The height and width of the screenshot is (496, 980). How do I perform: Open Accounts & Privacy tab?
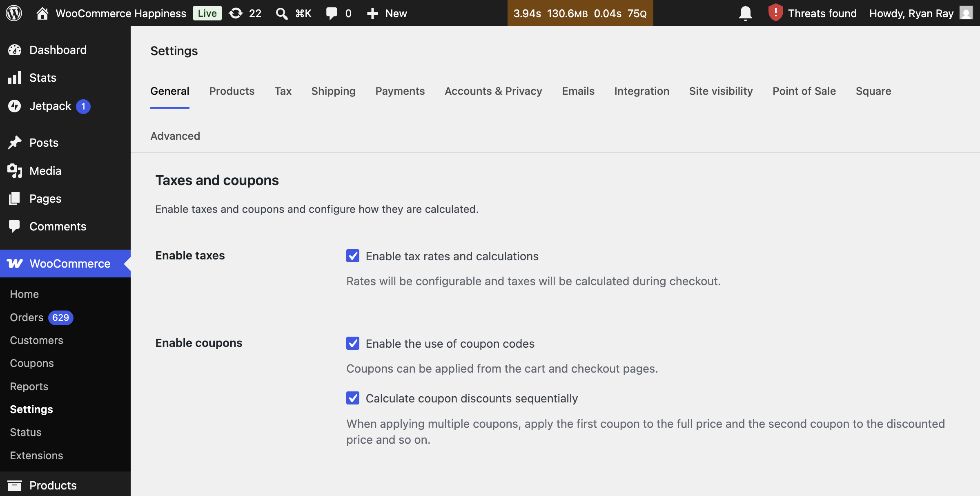tap(493, 91)
